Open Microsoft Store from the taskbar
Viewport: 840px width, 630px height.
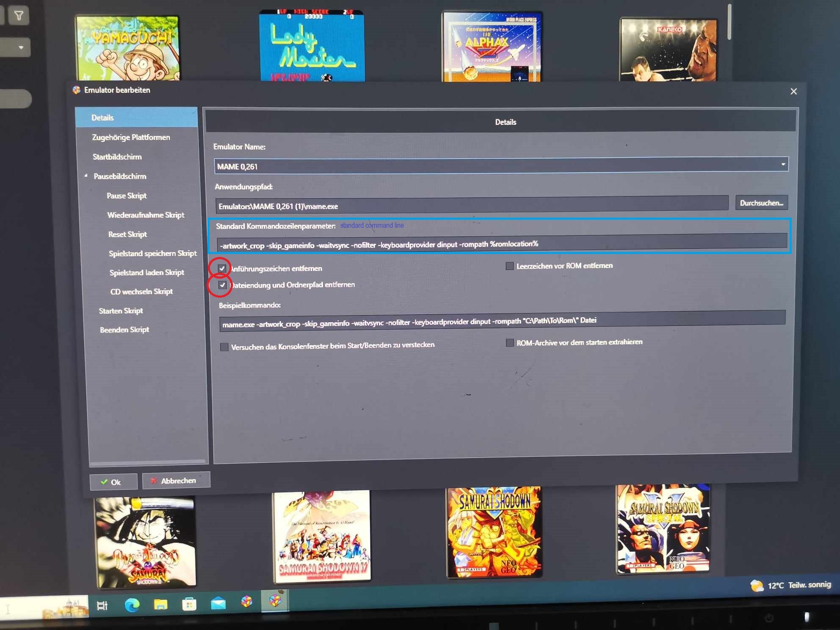[x=189, y=604]
